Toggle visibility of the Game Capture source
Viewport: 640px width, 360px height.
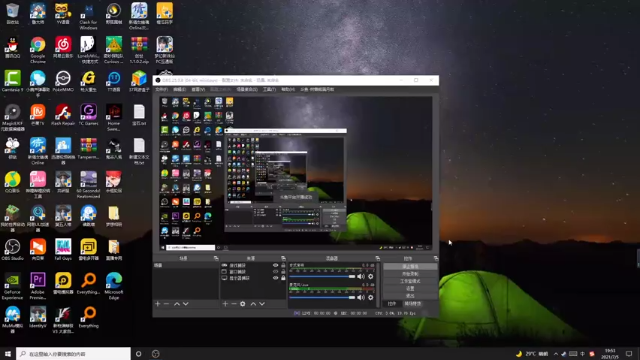coord(276,265)
